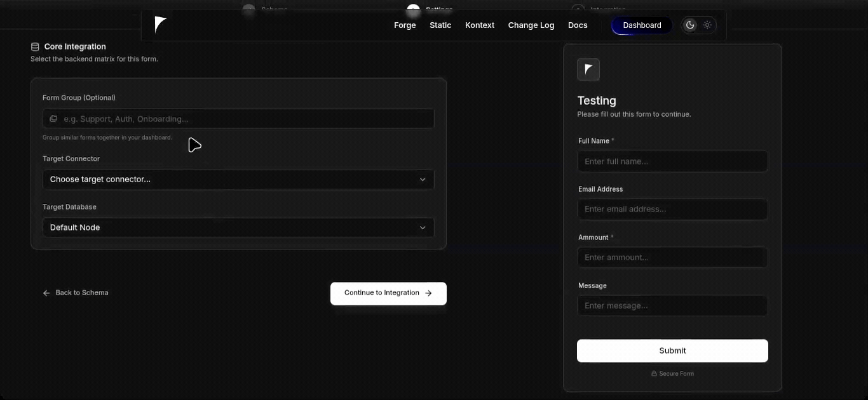Image resolution: width=868 pixels, height=400 pixels.
Task: Click the lock icon beside Secure Form
Action: (x=654, y=373)
